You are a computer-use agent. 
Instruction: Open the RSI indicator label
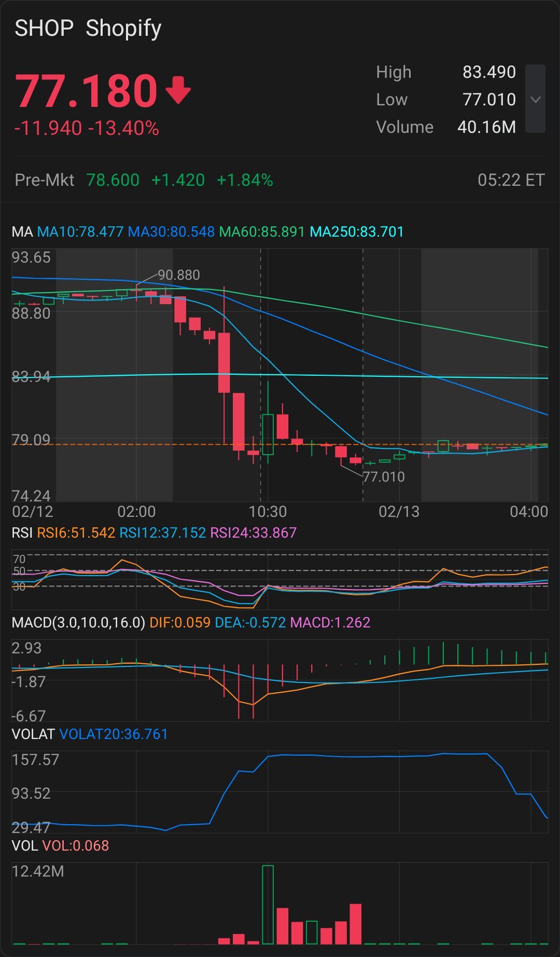click(22, 533)
